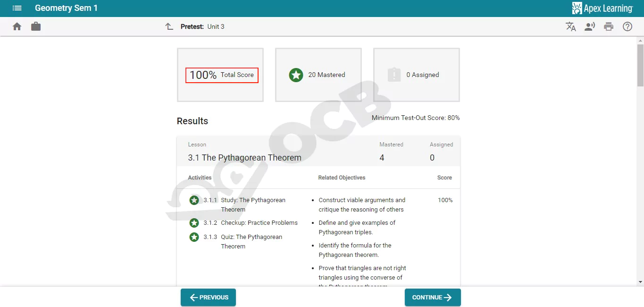Click the scrollbar down arrow
Viewport: 644px width, 307px height.
click(x=640, y=282)
